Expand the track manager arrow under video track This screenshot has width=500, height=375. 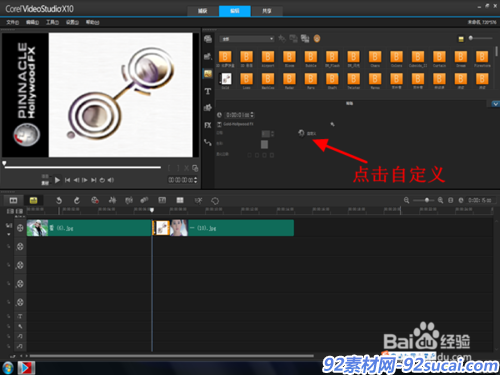click(9, 234)
